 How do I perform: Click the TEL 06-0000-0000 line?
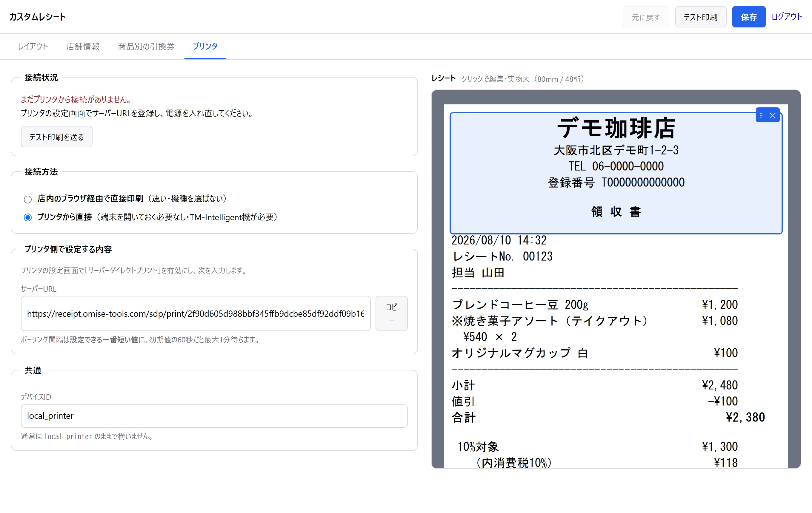[x=616, y=166]
